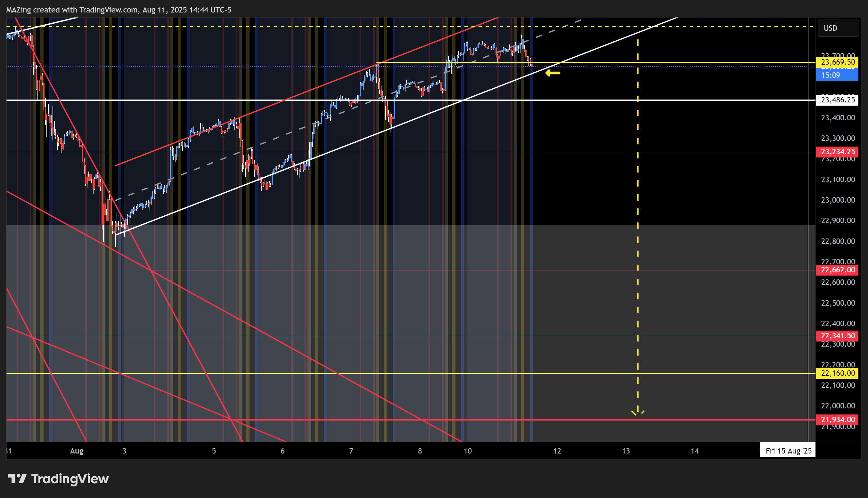The height and width of the screenshot is (498, 868).
Task: Click the 22,900.00 price axis value
Action: coord(838,221)
